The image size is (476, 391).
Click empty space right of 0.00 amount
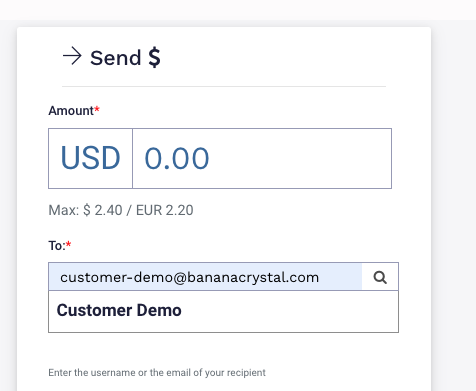(x=300, y=158)
